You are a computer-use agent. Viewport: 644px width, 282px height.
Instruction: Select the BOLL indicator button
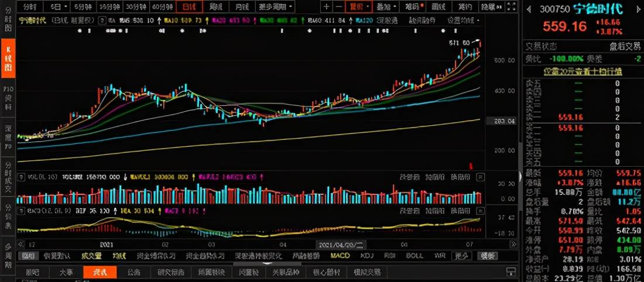click(x=415, y=256)
